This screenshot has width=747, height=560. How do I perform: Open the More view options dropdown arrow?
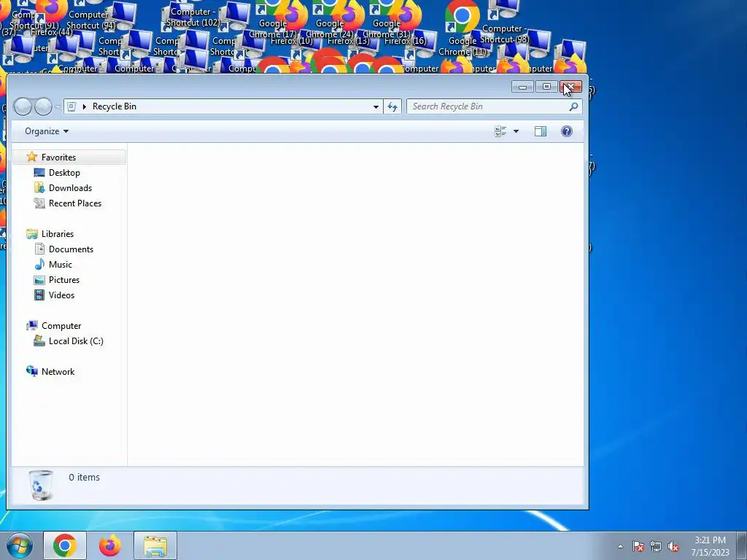click(x=516, y=131)
